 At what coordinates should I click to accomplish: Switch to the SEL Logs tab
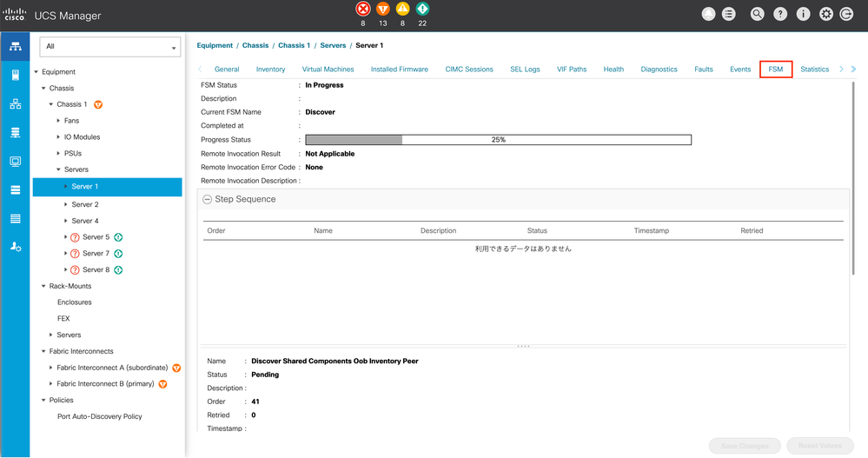click(525, 70)
